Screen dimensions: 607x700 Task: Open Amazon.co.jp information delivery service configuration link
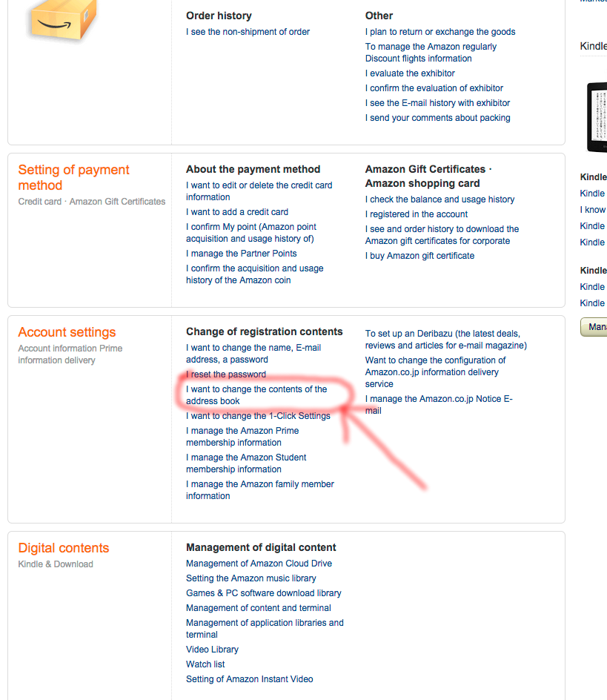(x=435, y=372)
